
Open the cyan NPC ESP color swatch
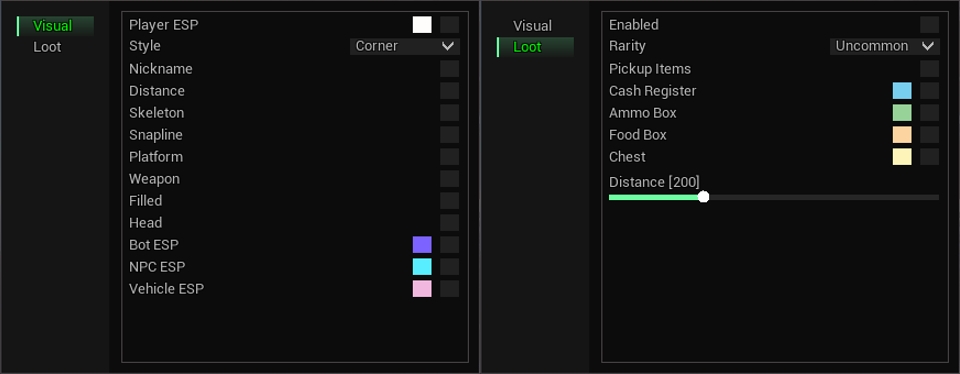pyautogui.click(x=422, y=267)
